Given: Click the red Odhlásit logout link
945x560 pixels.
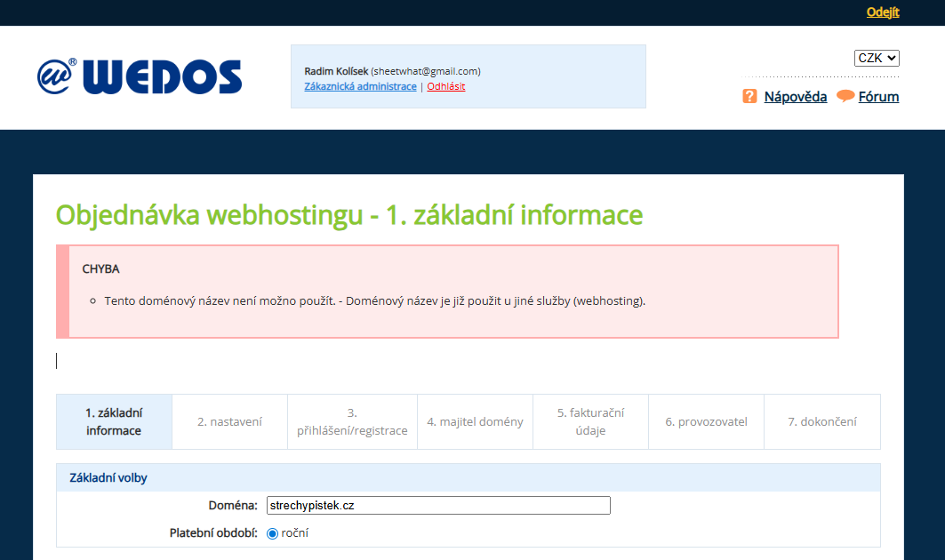Looking at the screenshot, I should coord(445,86).
